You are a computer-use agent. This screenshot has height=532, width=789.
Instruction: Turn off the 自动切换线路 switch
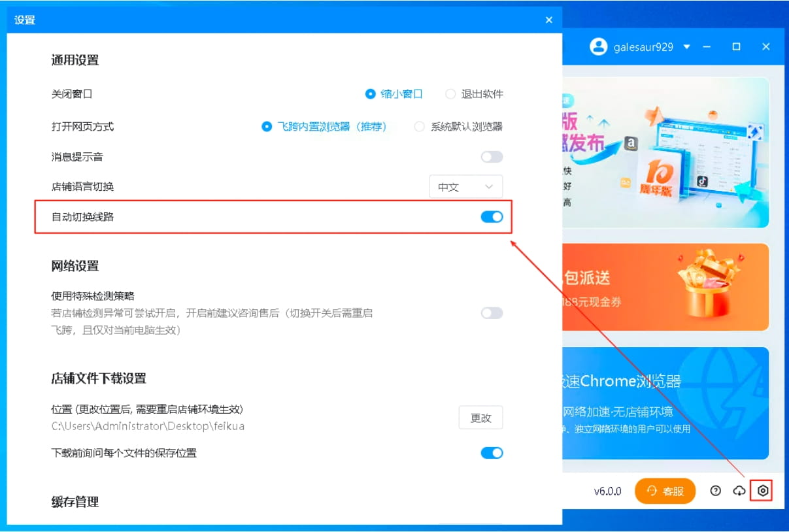pyautogui.click(x=491, y=216)
